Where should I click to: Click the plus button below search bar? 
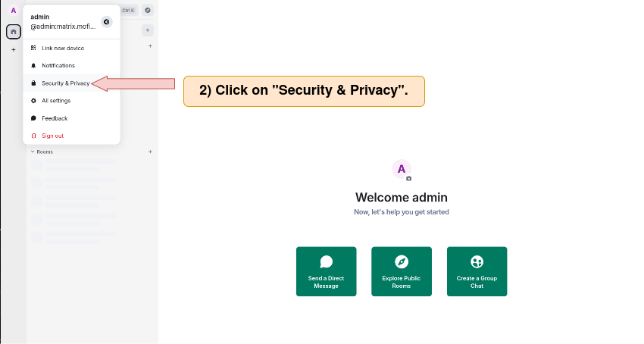(x=148, y=30)
